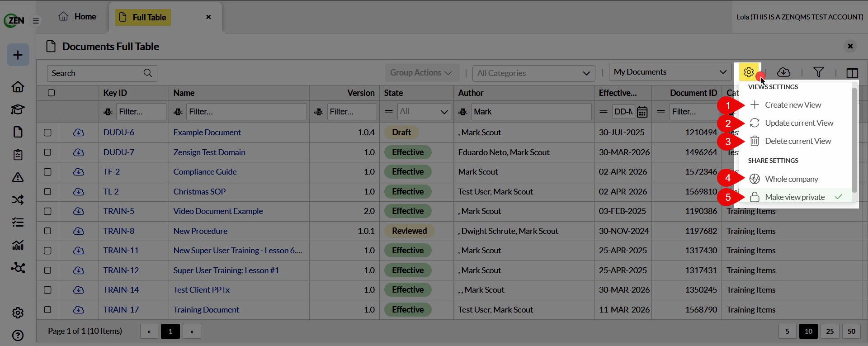This screenshot has height=346, width=868.
Task: Check the TRAIN-8 row checkbox
Action: tap(47, 231)
